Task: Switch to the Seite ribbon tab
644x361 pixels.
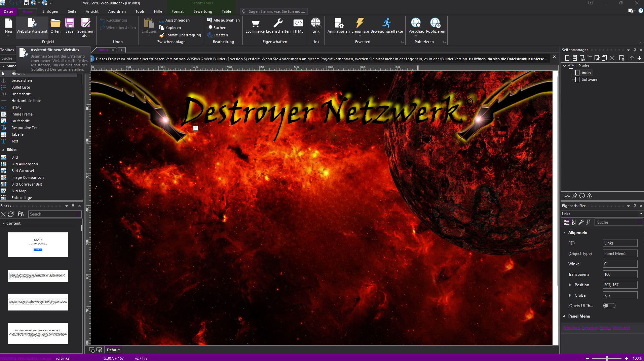Action: coord(72,11)
